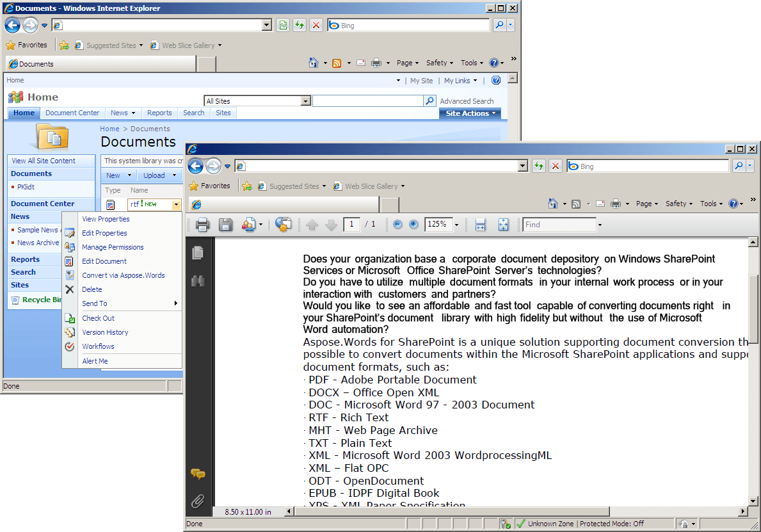
Task: Open the Pages panel in PDF sidebar
Action: tap(198, 252)
